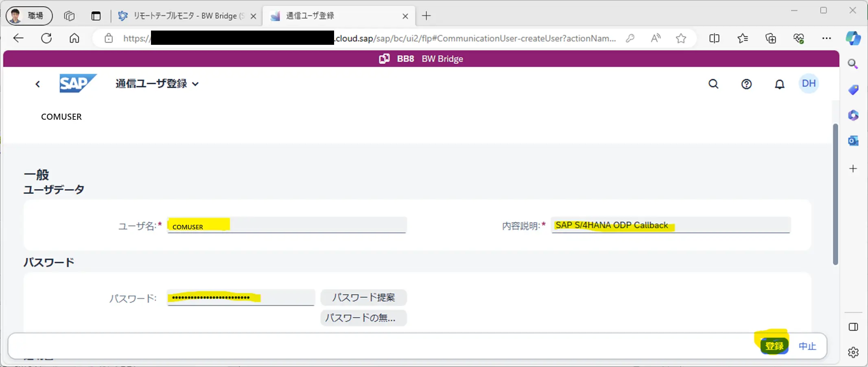Open the browser home page icon
868x367 pixels.
(x=74, y=38)
